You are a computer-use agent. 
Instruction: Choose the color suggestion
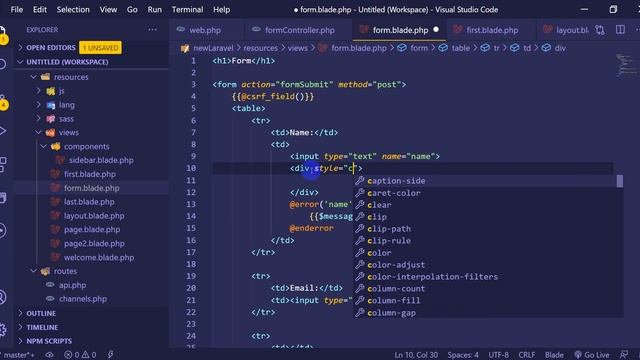pos(488,253)
